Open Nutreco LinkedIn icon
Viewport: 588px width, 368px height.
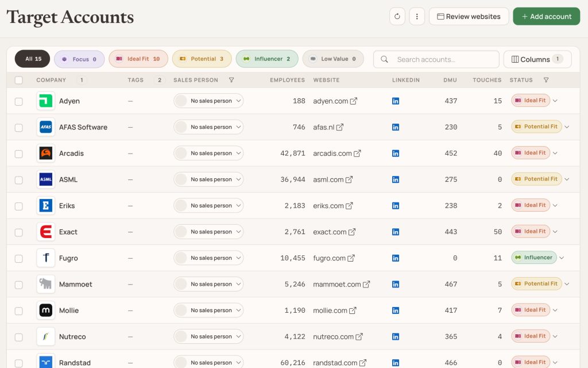(x=395, y=337)
